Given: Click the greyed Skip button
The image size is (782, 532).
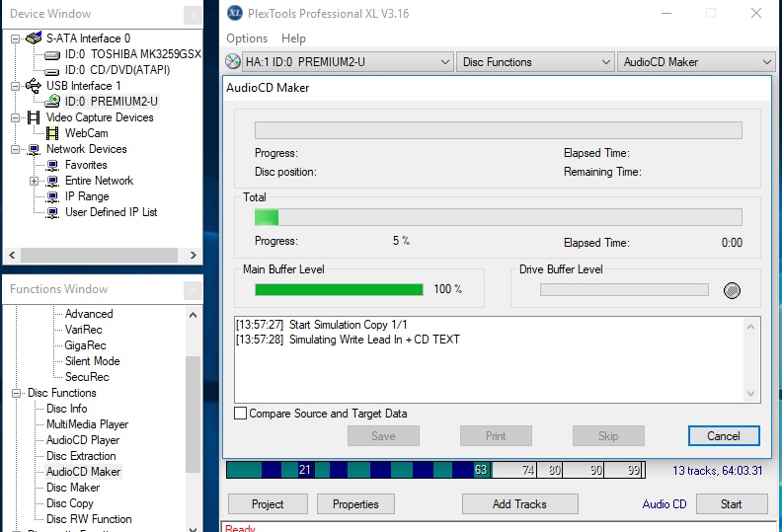Looking at the screenshot, I should pos(608,436).
